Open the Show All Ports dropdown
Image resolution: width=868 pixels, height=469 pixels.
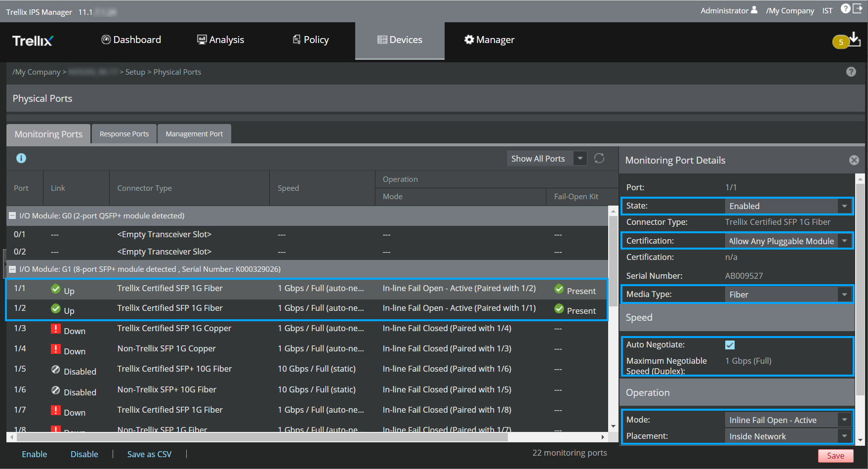coord(547,159)
